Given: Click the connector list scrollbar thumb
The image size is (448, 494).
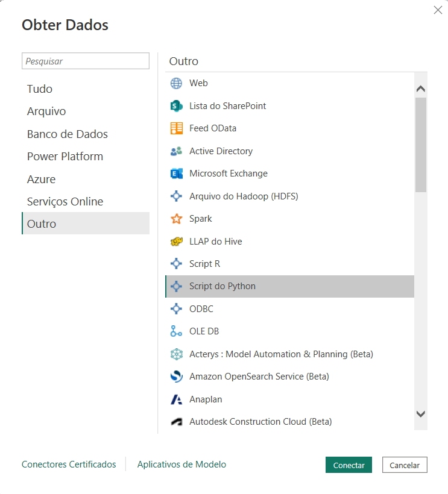Looking at the screenshot, I should point(421,145).
